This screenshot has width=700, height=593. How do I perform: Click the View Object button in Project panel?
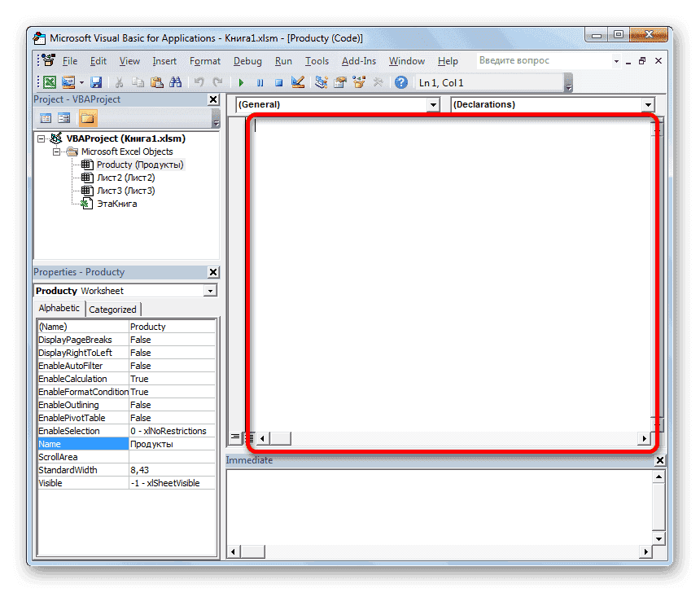point(63,118)
